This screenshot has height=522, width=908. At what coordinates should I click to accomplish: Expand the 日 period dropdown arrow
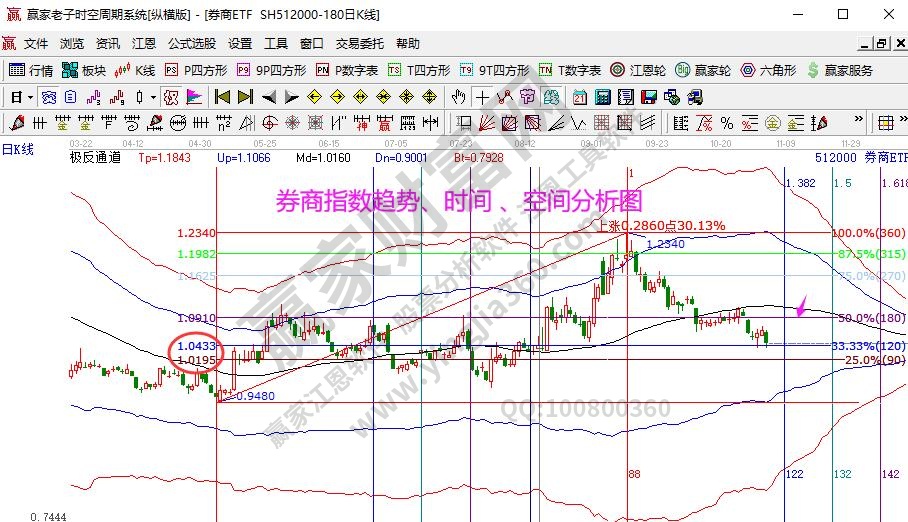pyautogui.click(x=30, y=97)
